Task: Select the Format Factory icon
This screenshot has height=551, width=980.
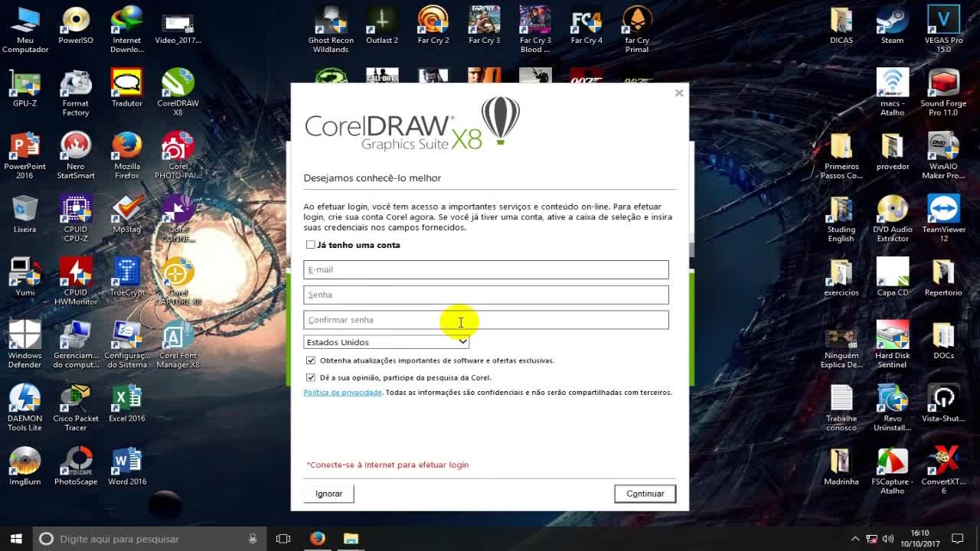Action: (x=76, y=93)
